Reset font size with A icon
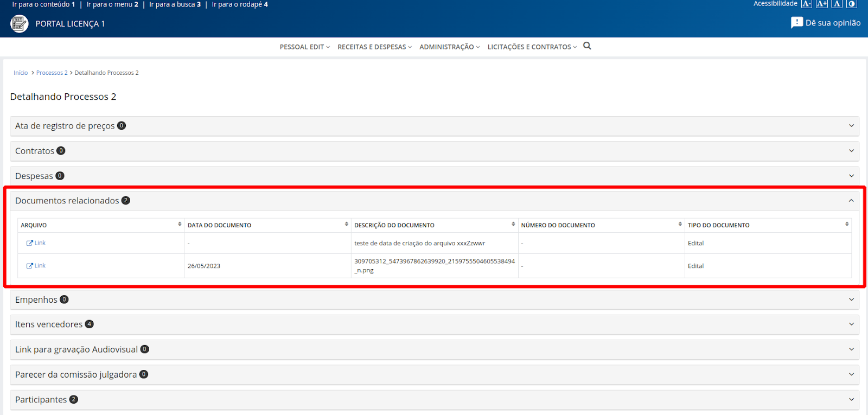 coord(837,4)
